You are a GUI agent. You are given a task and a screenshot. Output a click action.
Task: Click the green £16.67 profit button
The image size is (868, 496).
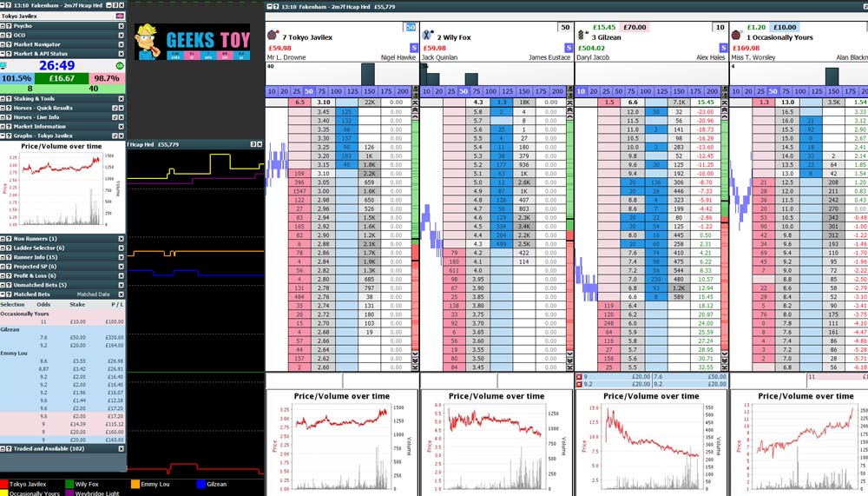pyautogui.click(x=62, y=78)
